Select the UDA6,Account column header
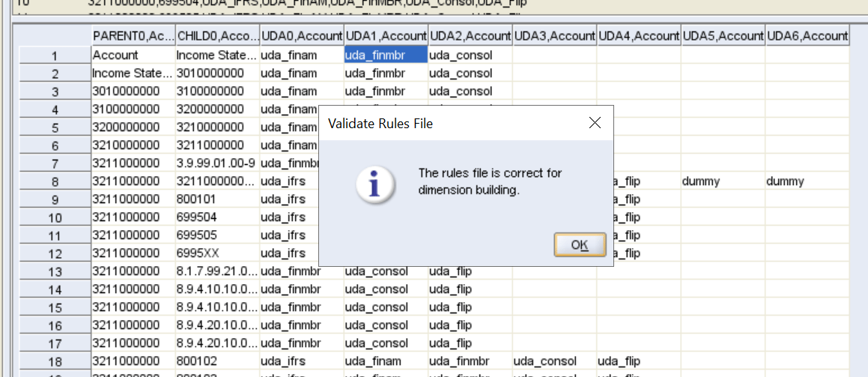 point(807,36)
